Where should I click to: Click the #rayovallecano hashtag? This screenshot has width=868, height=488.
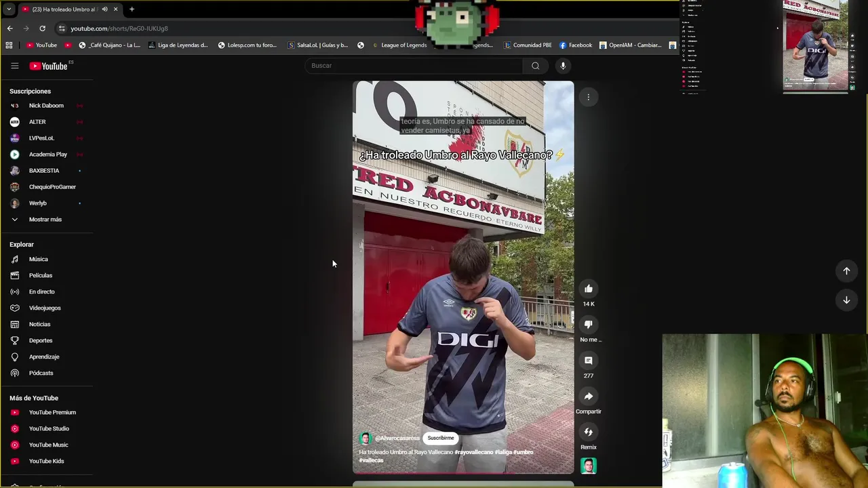pyautogui.click(x=474, y=452)
